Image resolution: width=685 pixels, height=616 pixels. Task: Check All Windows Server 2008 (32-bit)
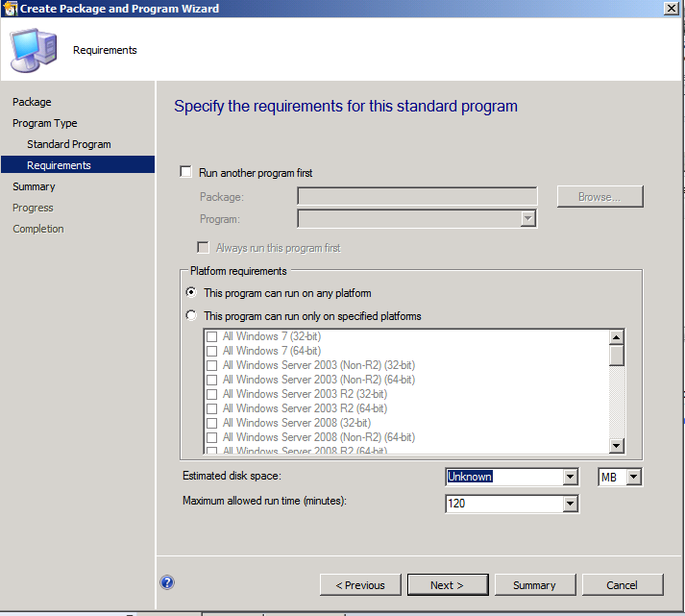tap(212, 424)
